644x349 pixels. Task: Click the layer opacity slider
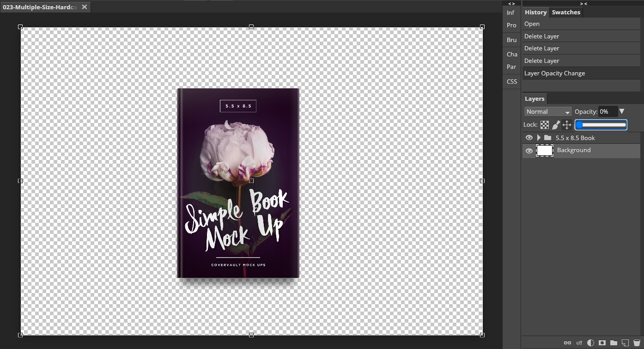[601, 125]
